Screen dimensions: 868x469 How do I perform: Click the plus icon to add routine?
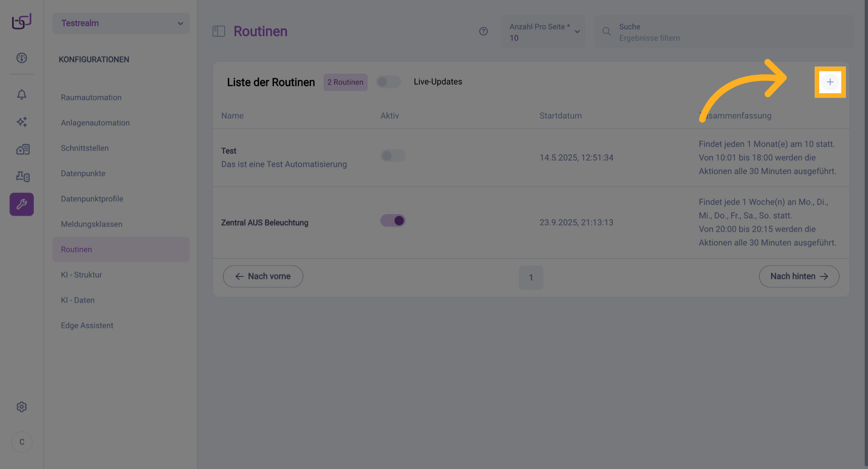coord(830,82)
